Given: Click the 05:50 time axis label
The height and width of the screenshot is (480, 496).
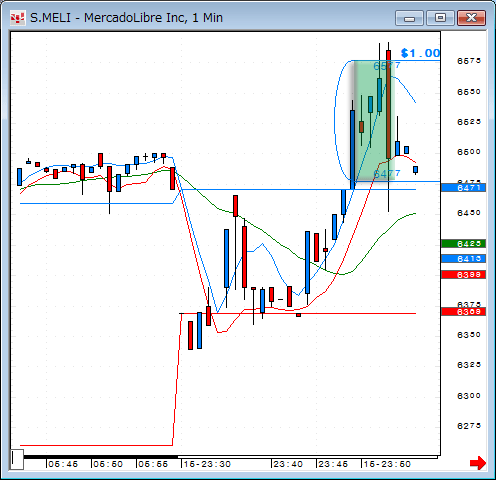Looking at the screenshot, I should pyautogui.click(x=108, y=464).
